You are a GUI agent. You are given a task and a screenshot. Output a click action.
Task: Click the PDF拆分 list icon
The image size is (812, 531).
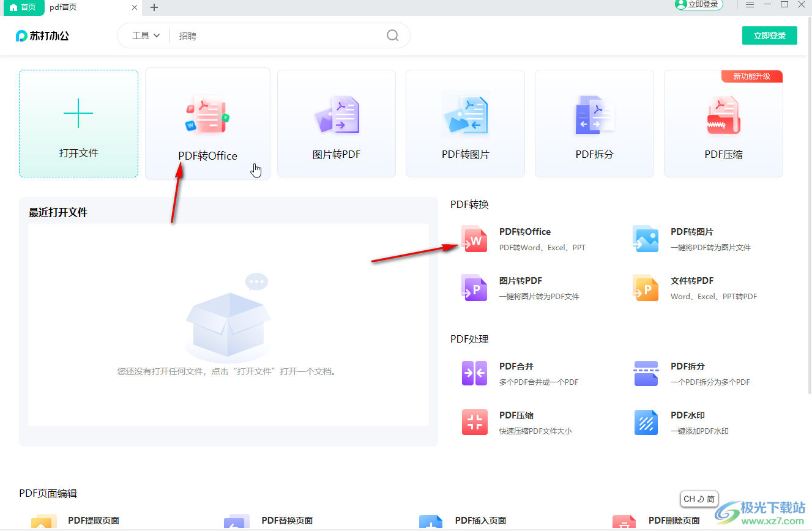coord(646,373)
